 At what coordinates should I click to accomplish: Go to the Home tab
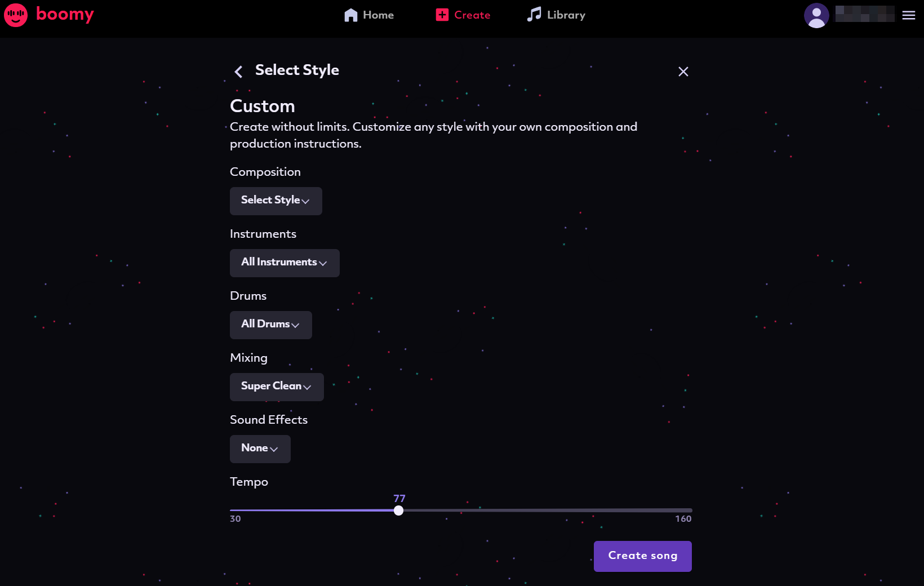[378, 15]
